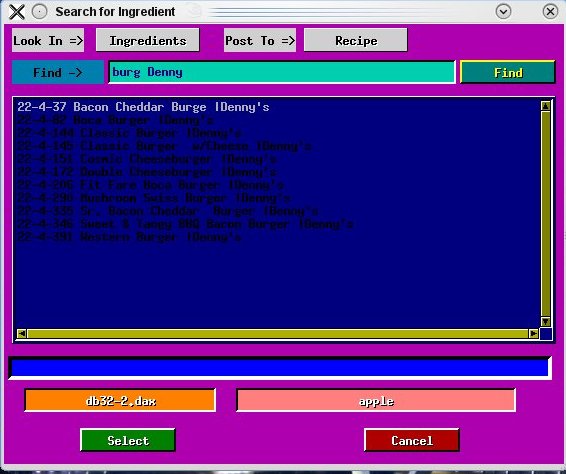
Task: Select the 22-4-144 Classic Burger row
Action: [x=129, y=133]
